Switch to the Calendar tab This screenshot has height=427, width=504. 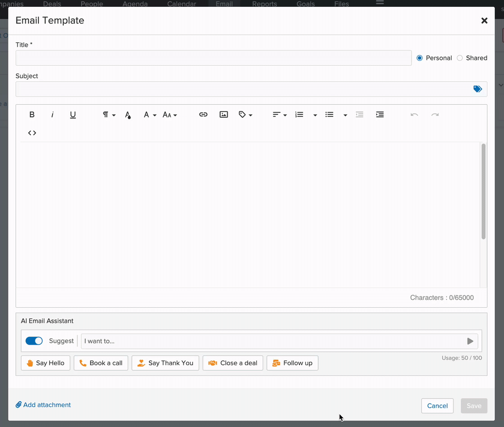pos(181,3)
